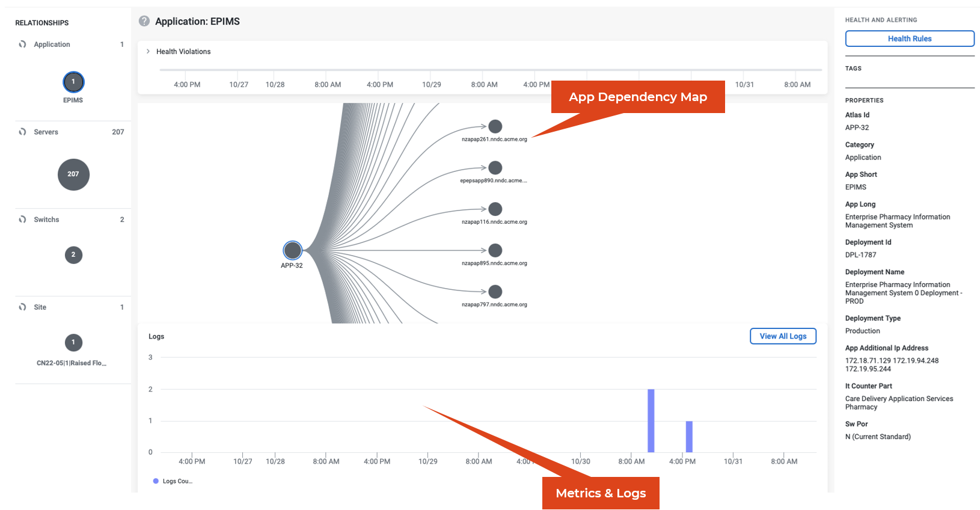The width and height of the screenshot is (980, 510).
Task: Click the Site relationship refresh icon
Action: click(x=23, y=307)
